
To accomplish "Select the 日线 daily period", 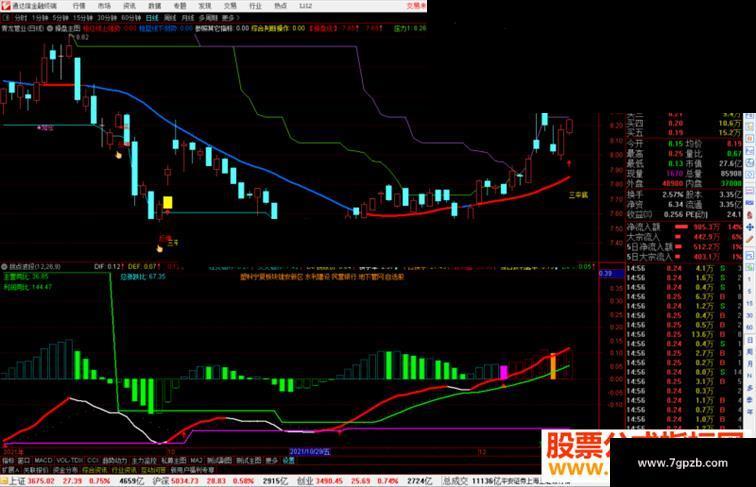I will coord(152,18).
